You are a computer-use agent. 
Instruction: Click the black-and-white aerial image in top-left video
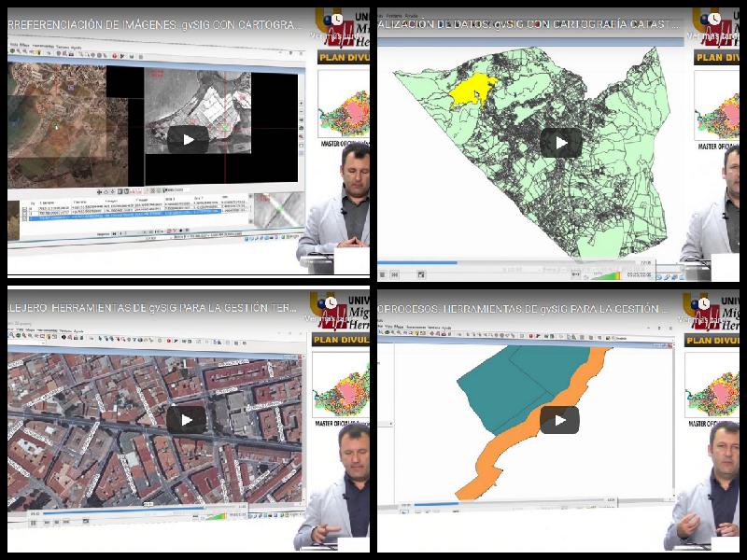(196, 112)
